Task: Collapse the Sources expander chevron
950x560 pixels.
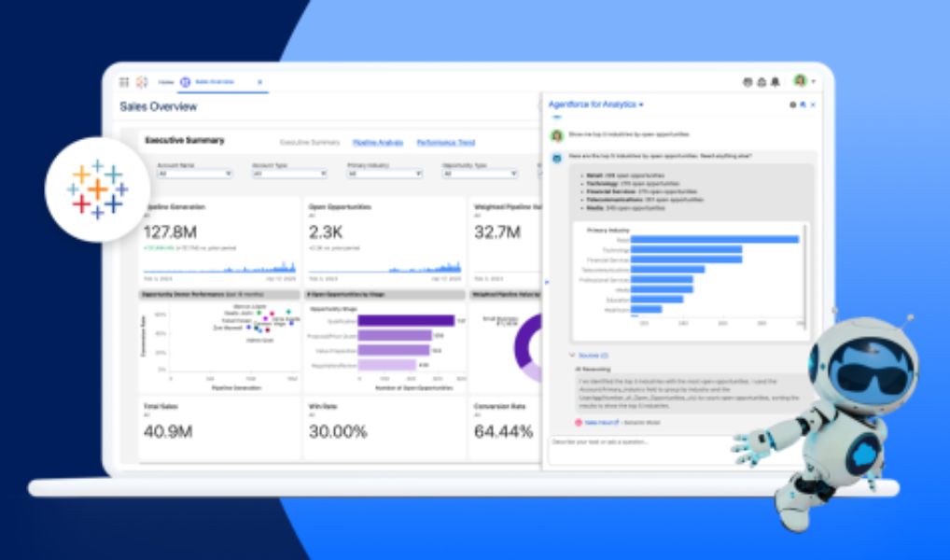Action: pyautogui.click(x=572, y=356)
